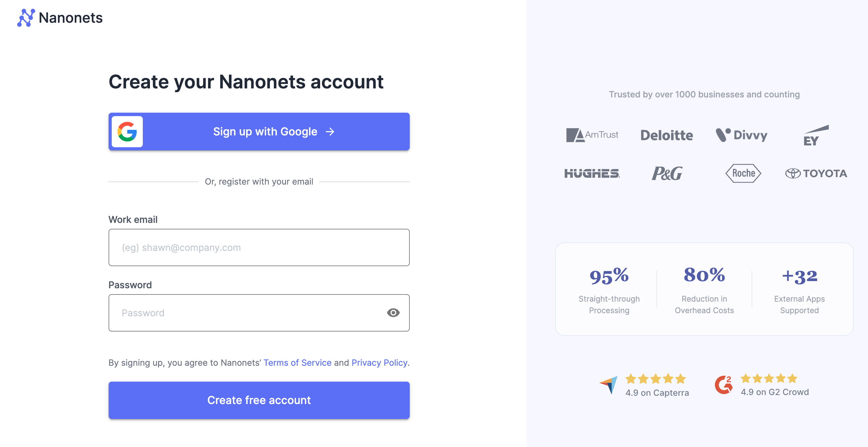The image size is (868, 447).
Task: Click the Roche hexagon logo
Action: click(743, 173)
